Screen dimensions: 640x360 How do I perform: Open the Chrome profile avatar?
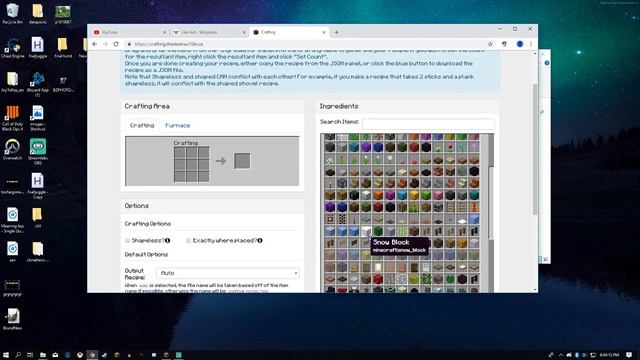pos(520,44)
